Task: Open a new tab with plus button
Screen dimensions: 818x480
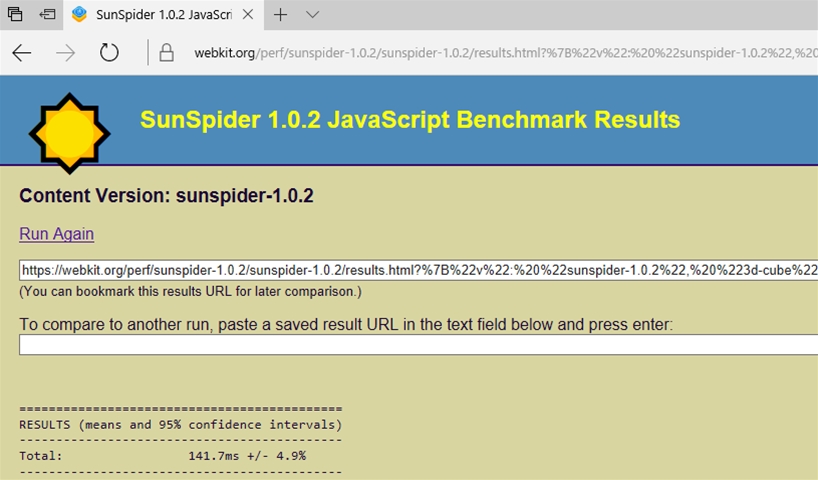Action: (280, 15)
